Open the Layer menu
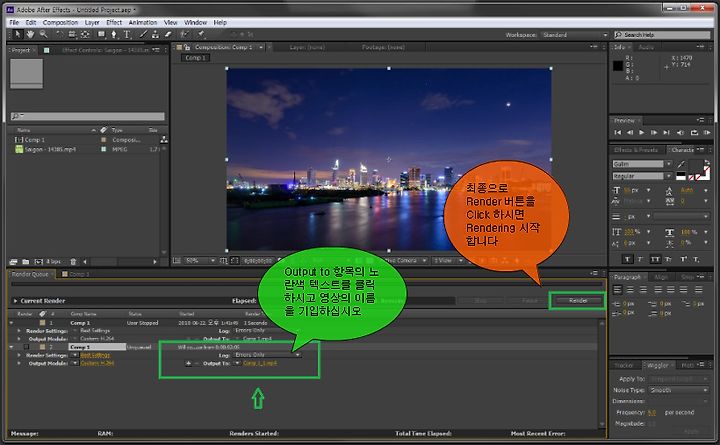This screenshot has width=720, height=445. coord(92,23)
